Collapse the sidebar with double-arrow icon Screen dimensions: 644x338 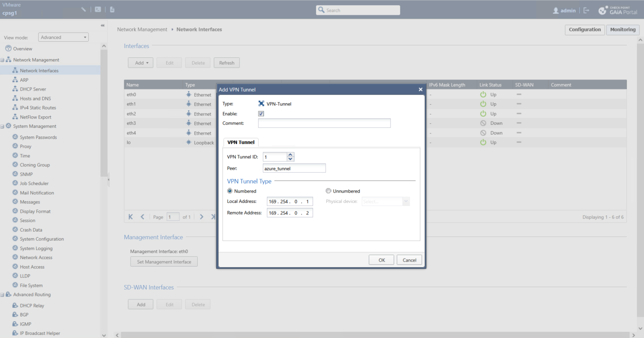tap(102, 26)
